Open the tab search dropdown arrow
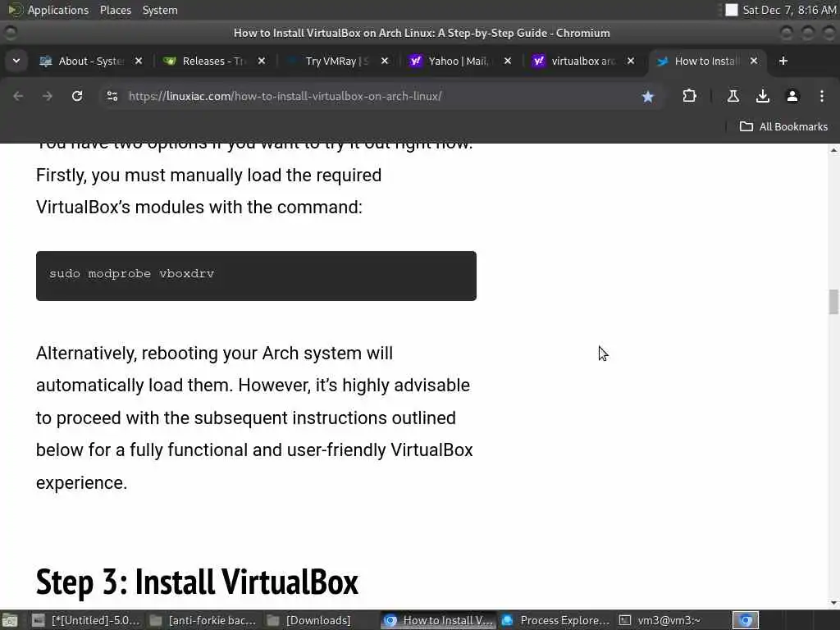840x630 pixels. click(x=16, y=61)
